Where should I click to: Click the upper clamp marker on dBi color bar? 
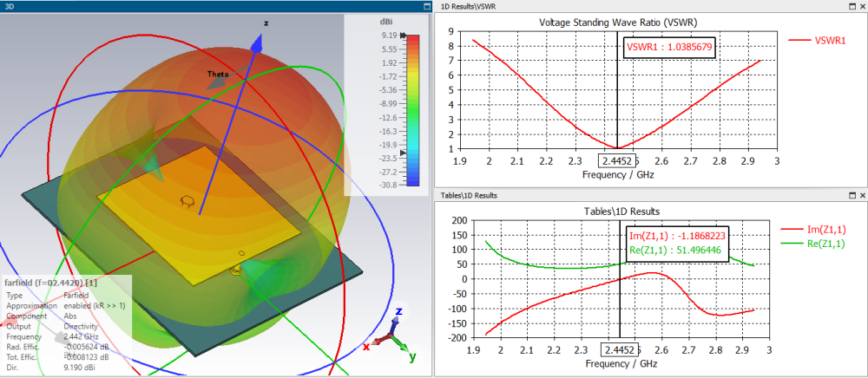[x=403, y=36]
